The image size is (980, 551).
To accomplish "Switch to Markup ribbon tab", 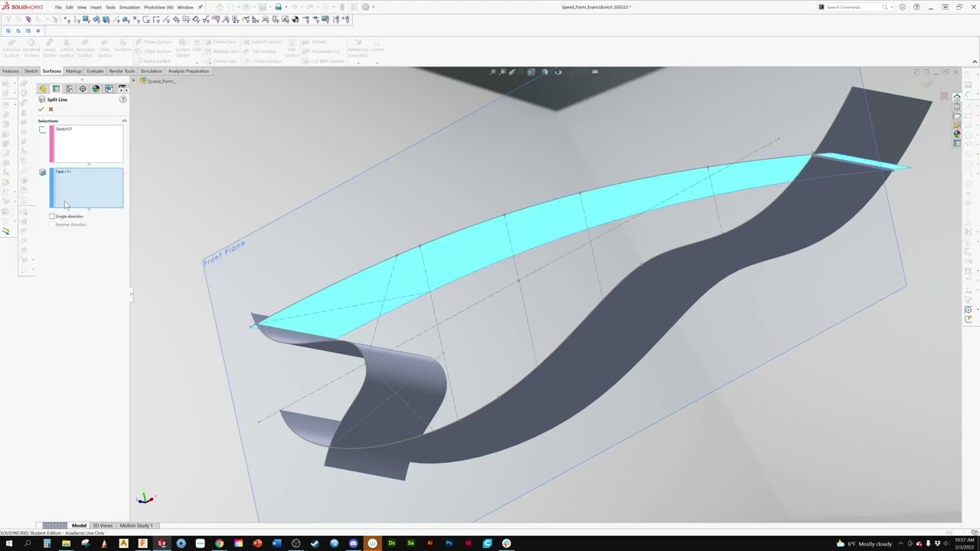I will tap(73, 71).
